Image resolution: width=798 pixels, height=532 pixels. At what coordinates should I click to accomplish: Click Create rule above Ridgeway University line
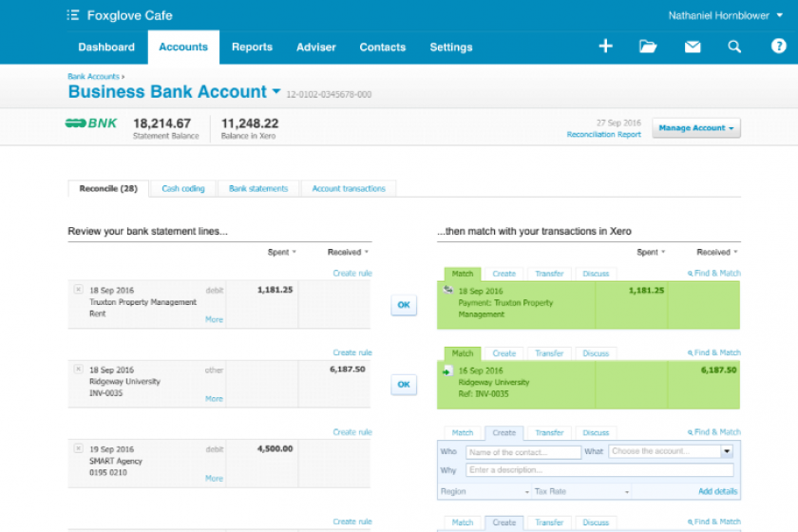(x=352, y=352)
